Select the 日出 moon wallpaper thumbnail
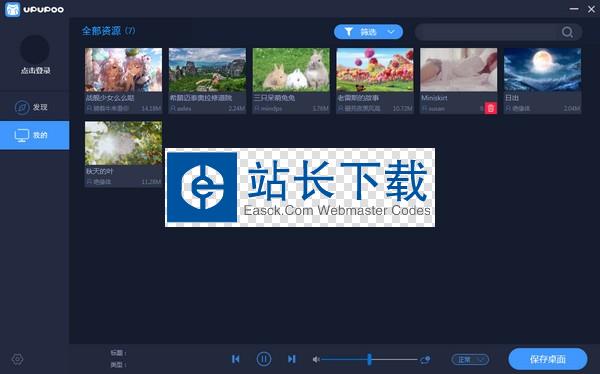 [x=542, y=70]
